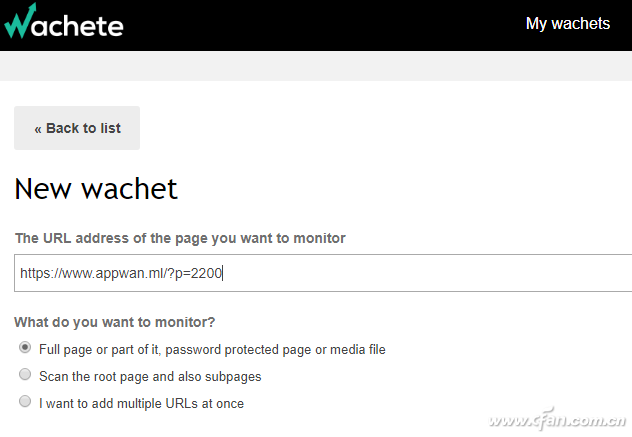Viewport: 632px width, 437px height.
Task: Select the Full page or part radio button
Action: [x=25, y=347]
